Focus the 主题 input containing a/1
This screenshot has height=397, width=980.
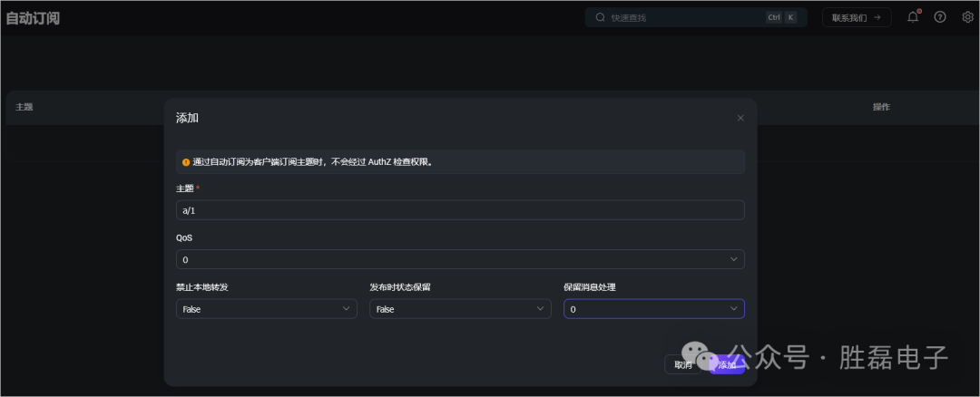(x=460, y=210)
